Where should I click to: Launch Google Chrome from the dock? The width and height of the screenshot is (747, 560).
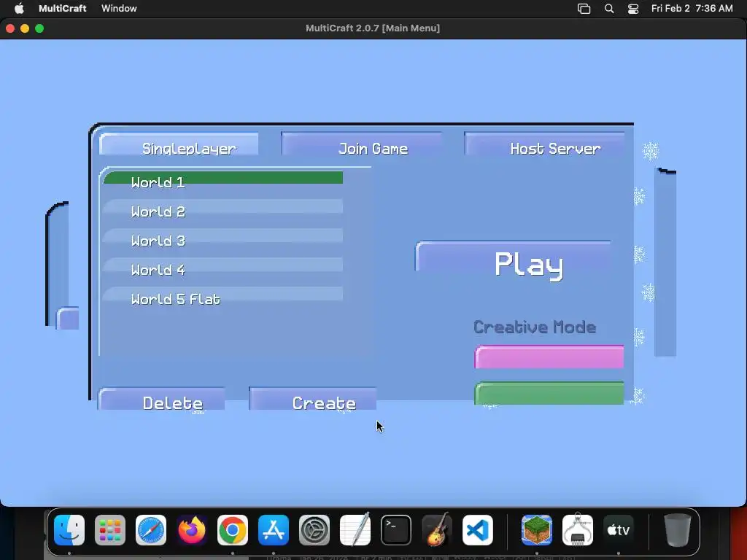click(233, 530)
